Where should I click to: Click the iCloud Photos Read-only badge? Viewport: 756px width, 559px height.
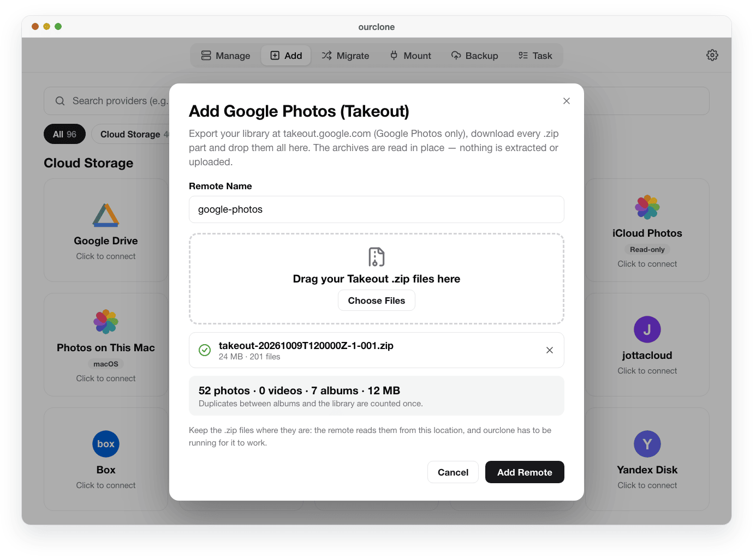(647, 250)
